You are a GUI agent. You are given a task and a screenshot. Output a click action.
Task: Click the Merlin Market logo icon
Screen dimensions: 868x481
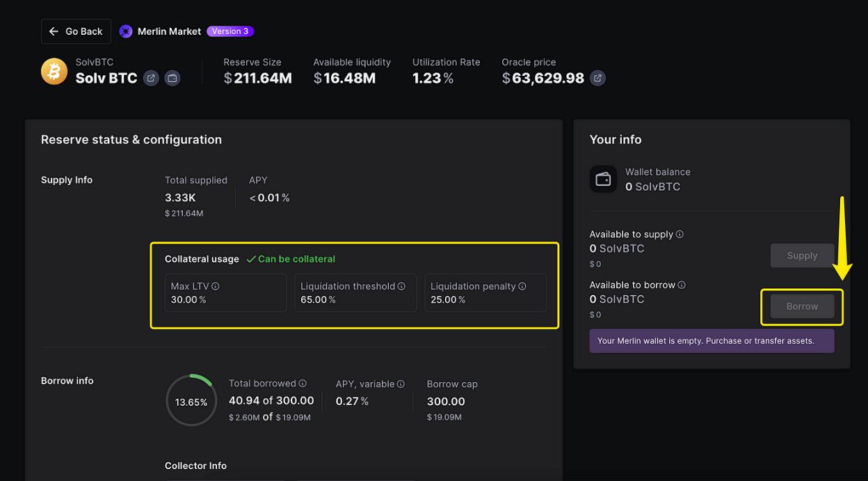coord(126,31)
